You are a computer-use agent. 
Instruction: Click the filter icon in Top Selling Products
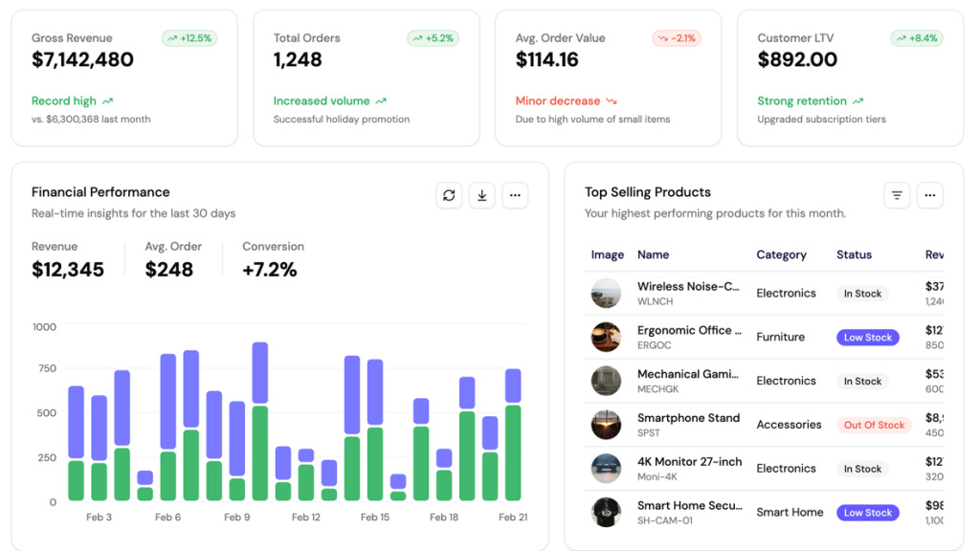pos(897,195)
